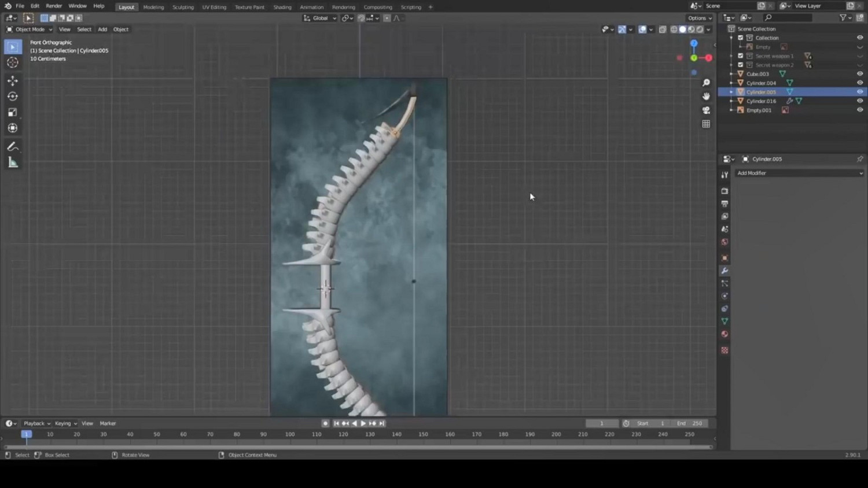Open the Add Modifier dropdown
This screenshot has height=488, width=868.
point(799,173)
